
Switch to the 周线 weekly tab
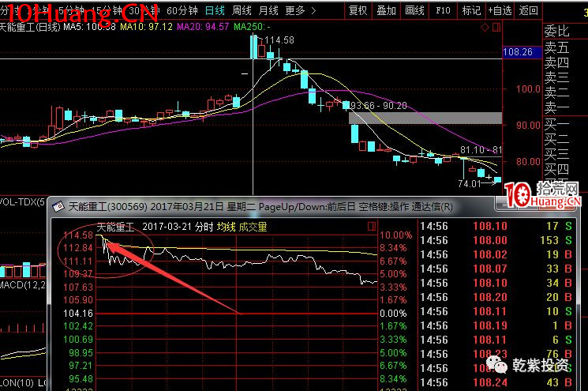(x=242, y=10)
